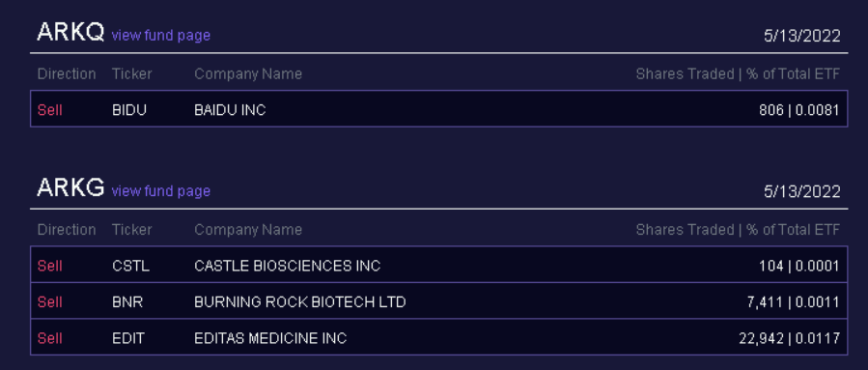Click the Direction column header in ARKQ table
The image size is (868, 370).
pyautogui.click(x=67, y=73)
